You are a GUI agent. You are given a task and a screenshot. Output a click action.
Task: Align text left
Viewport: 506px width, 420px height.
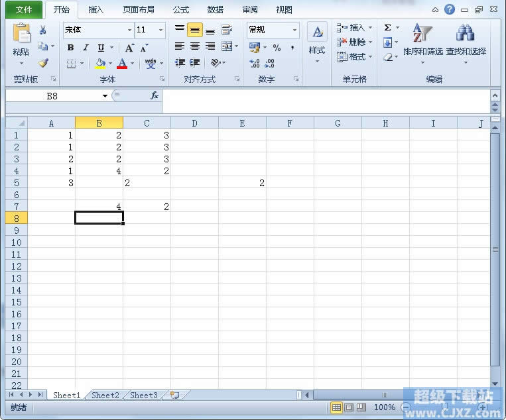coord(180,46)
